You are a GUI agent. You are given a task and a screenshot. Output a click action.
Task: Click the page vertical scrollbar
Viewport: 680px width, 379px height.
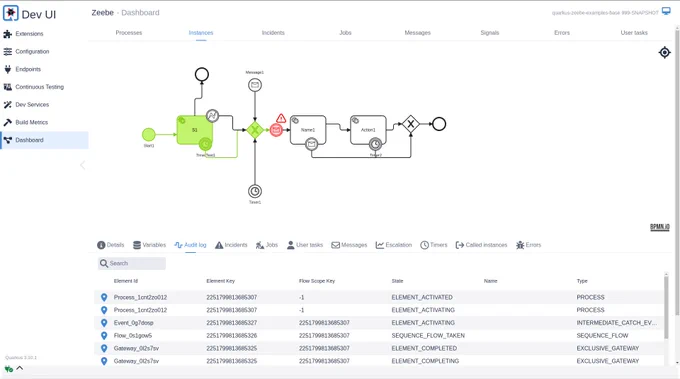pyautogui.click(x=677, y=173)
